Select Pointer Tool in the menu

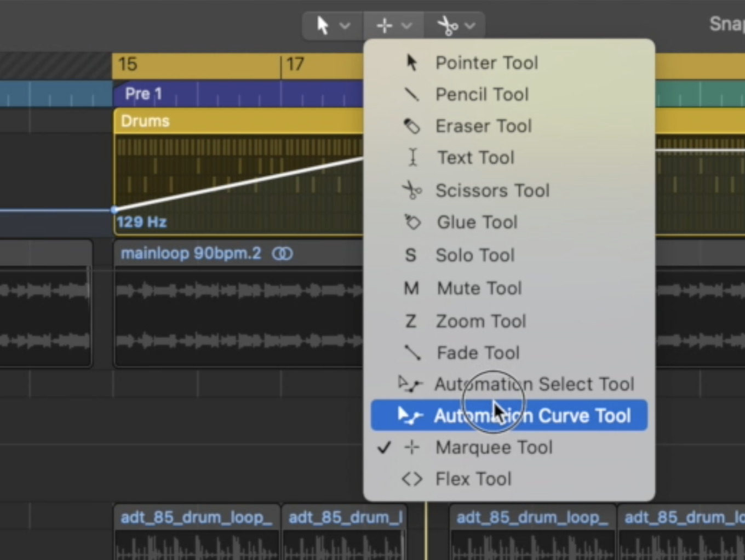[486, 63]
